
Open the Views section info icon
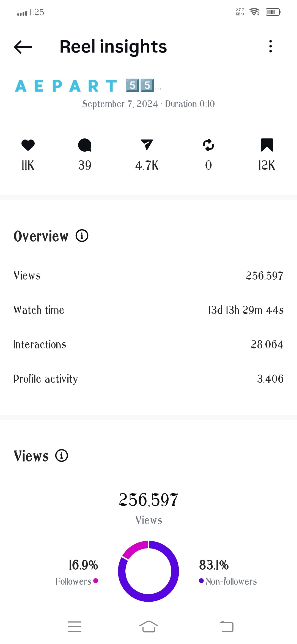[x=62, y=455]
